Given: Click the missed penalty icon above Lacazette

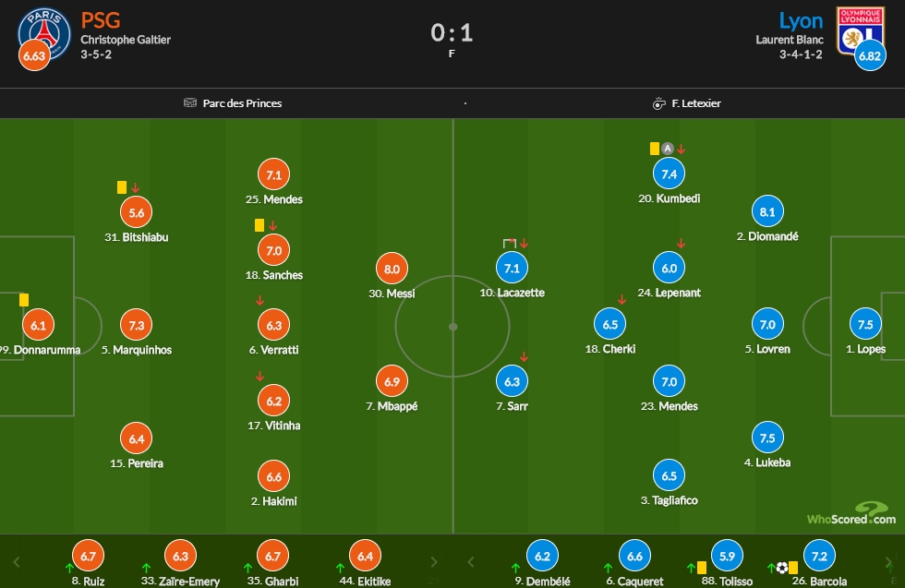Looking at the screenshot, I should [509, 243].
